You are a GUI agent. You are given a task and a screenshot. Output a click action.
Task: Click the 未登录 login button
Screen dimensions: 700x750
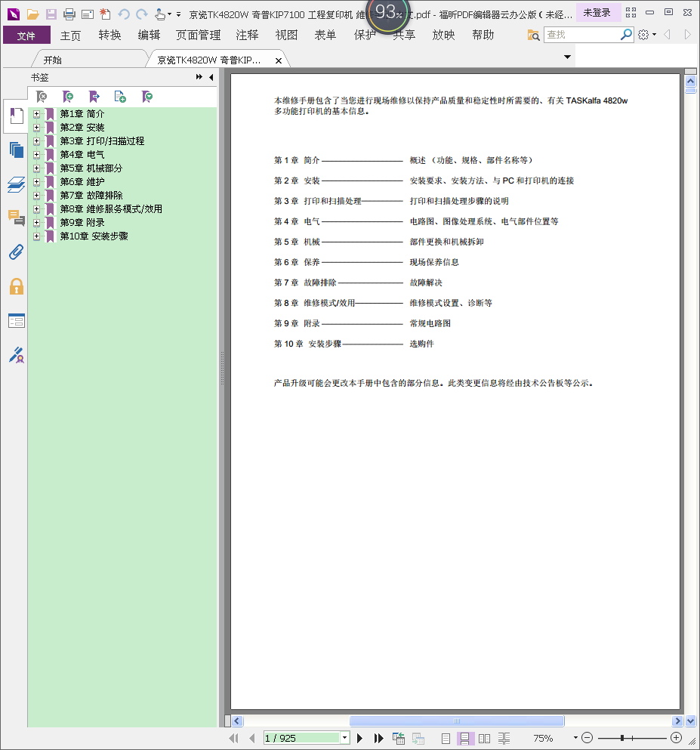pos(597,12)
